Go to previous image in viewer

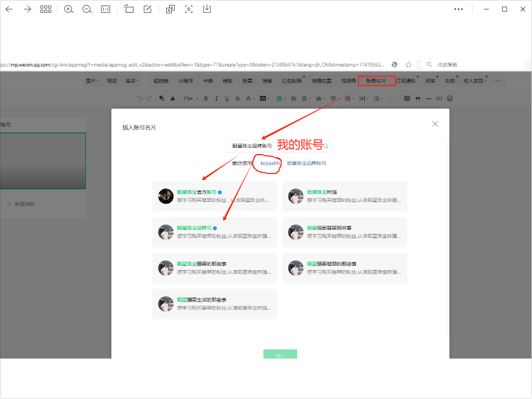tap(9, 9)
